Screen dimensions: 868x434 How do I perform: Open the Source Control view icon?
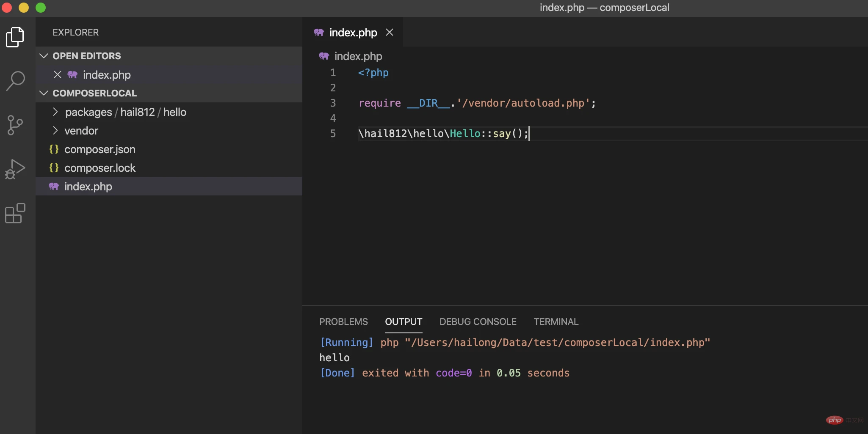coord(15,125)
